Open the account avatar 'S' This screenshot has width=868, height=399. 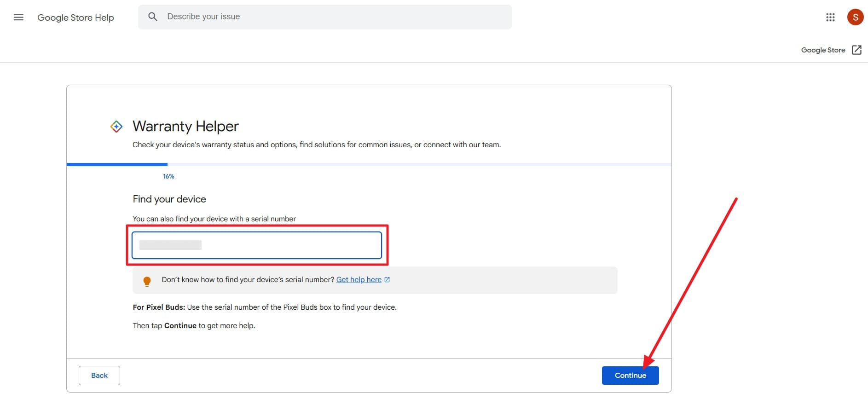pyautogui.click(x=855, y=17)
